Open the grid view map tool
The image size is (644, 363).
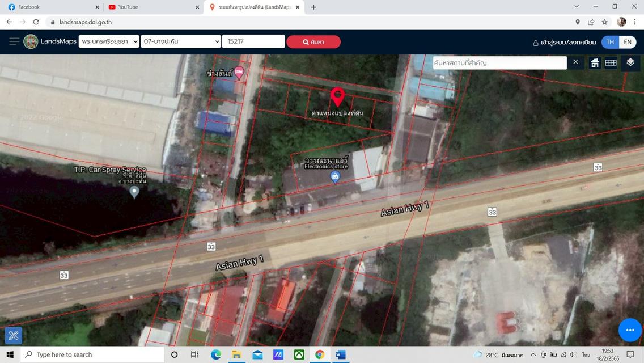[x=611, y=63]
